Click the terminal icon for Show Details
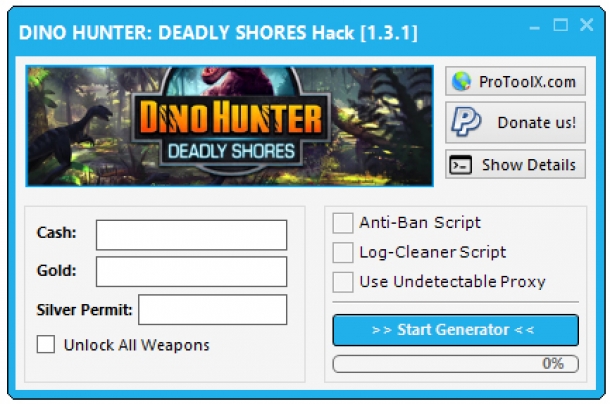The width and height of the screenshot is (610, 404). (x=461, y=165)
